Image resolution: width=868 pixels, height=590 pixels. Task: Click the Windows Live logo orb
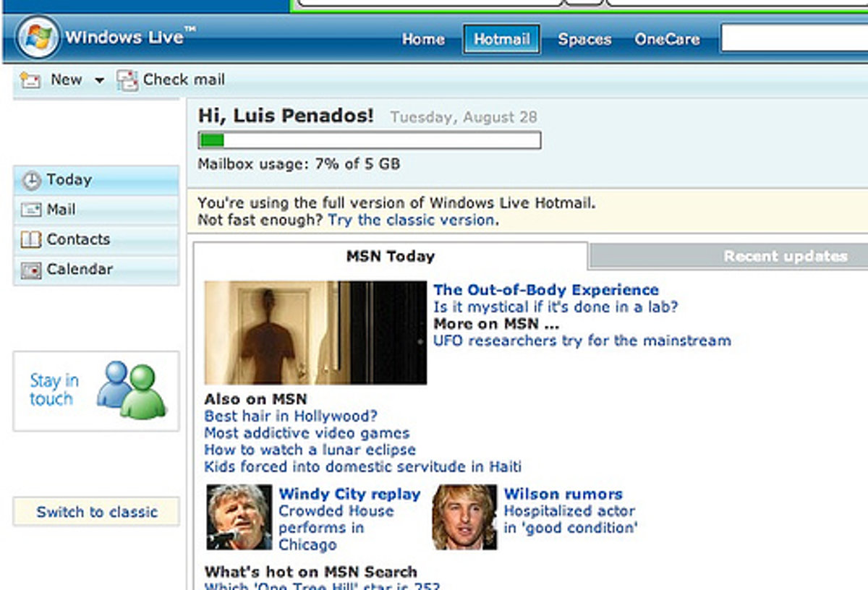click(38, 38)
